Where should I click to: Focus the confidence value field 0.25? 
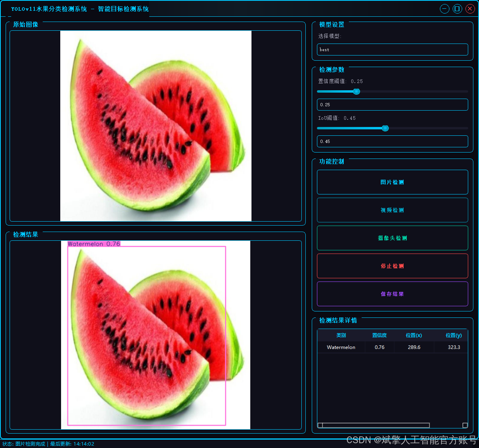point(392,105)
